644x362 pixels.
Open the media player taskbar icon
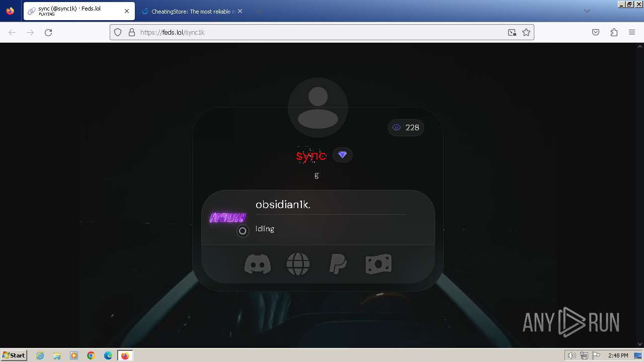[74, 355]
